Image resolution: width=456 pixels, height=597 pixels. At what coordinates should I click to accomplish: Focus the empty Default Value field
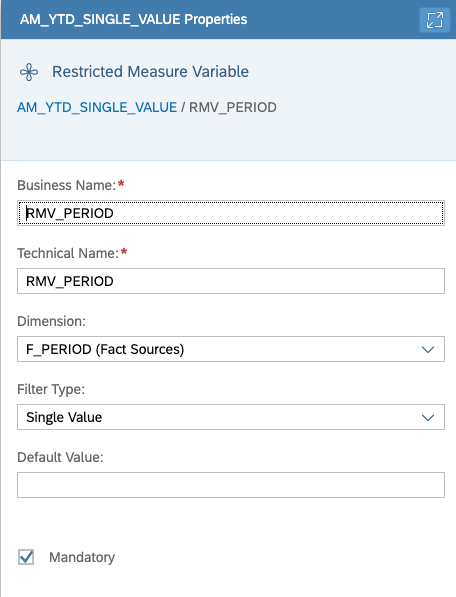[231, 485]
